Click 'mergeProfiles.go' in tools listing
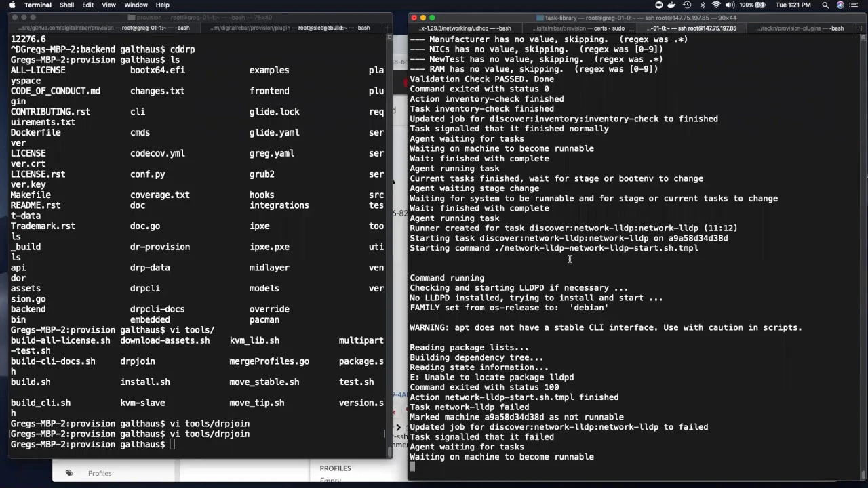This screenshot has width=868, height=488. click(x=269, y=361)
